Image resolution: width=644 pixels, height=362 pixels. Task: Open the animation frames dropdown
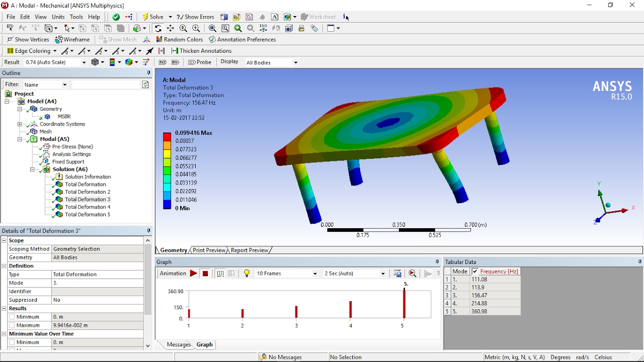click(x=315, y=274)
